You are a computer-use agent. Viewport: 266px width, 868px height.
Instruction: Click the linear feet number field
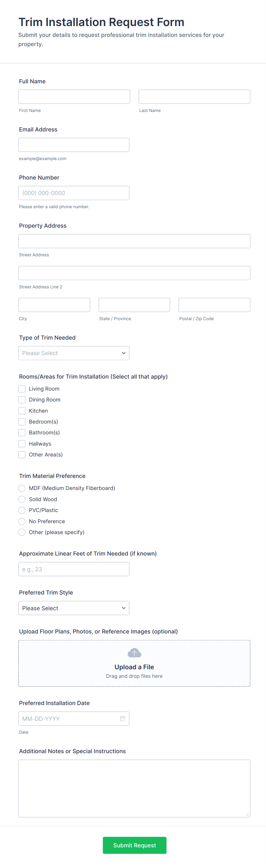pyautogui.click(x=74, y=569)
